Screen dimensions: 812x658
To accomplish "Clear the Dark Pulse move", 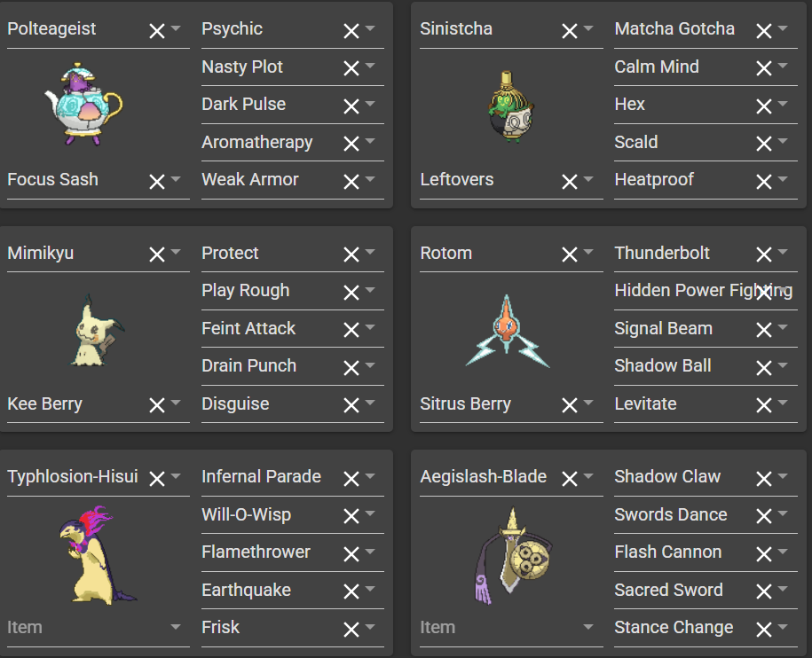I will pos(351,106).
